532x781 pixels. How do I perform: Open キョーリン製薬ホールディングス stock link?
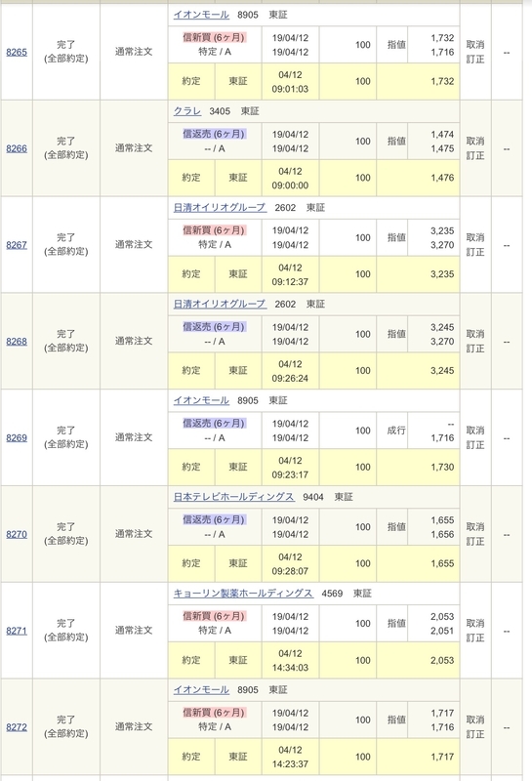coord(243,594)
